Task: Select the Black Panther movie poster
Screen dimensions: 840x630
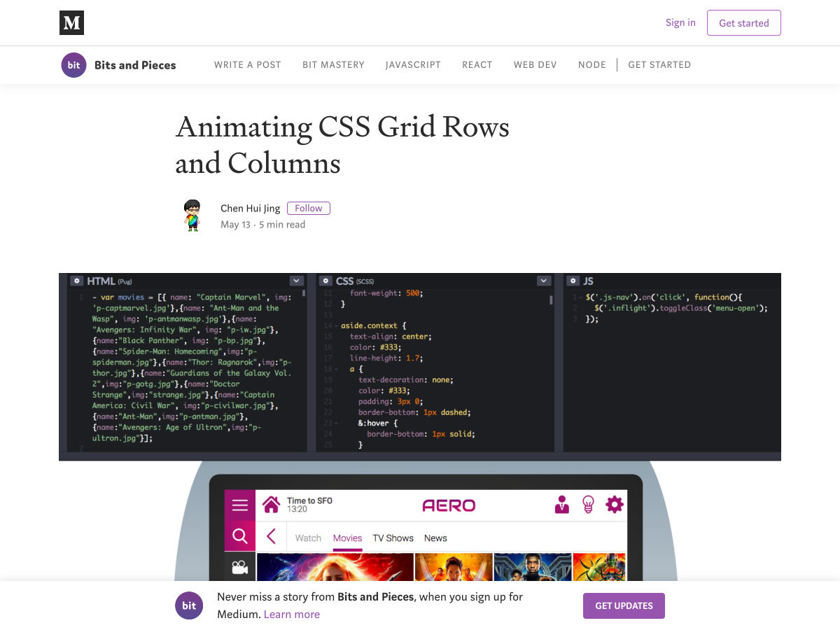Action: pos(533,567)
